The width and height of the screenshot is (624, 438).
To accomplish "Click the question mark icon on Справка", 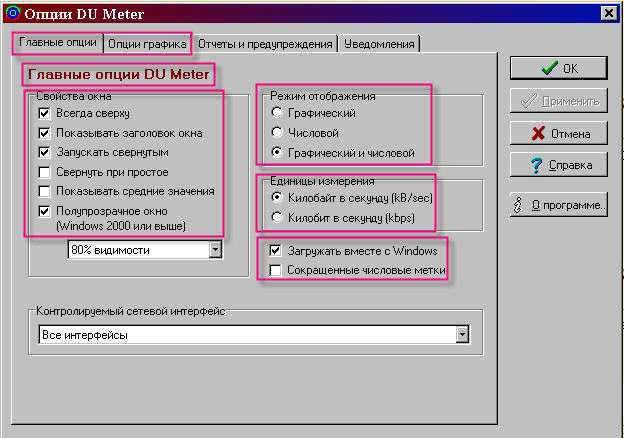I will point(536,165).
